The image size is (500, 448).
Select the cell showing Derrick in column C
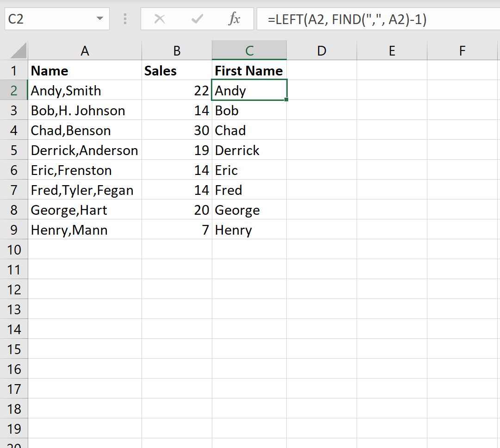[x=249, y=150]
